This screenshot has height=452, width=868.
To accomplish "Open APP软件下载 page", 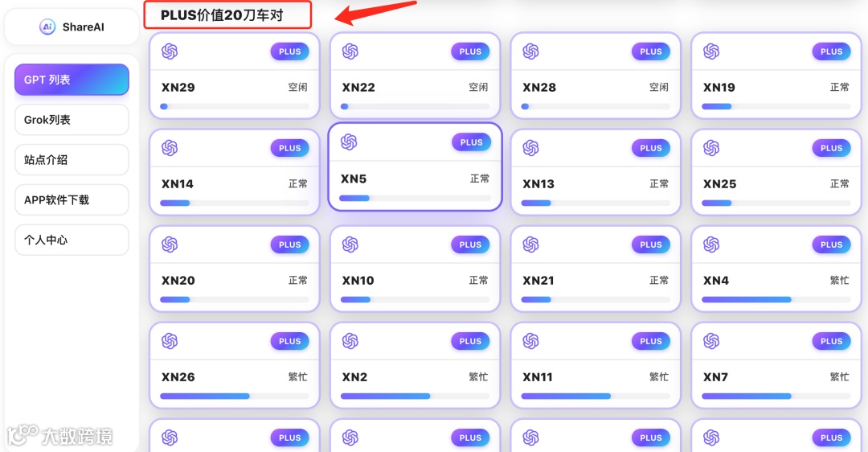I will click(x=72, y=200).
